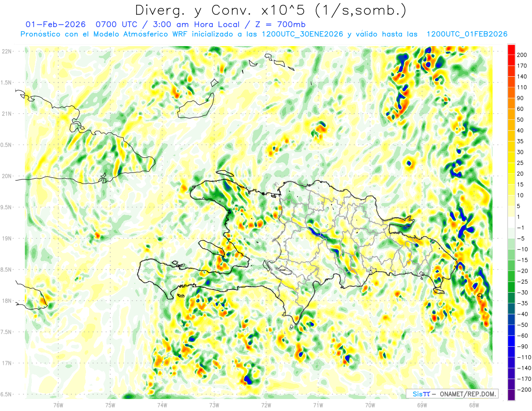Click the '21N' latitude axis label
The image size is (532, 411).
coord(7,114)
